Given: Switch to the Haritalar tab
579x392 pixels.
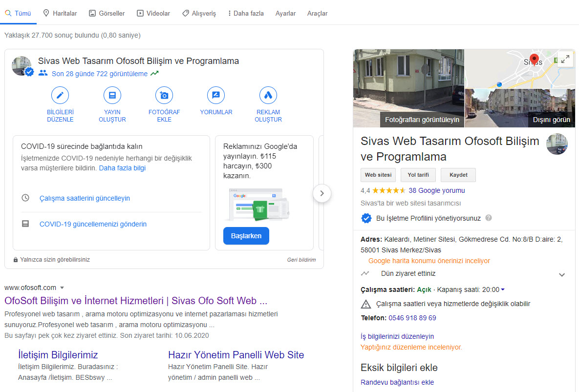Looking at the screenshot, I should (x=60, y=14).
